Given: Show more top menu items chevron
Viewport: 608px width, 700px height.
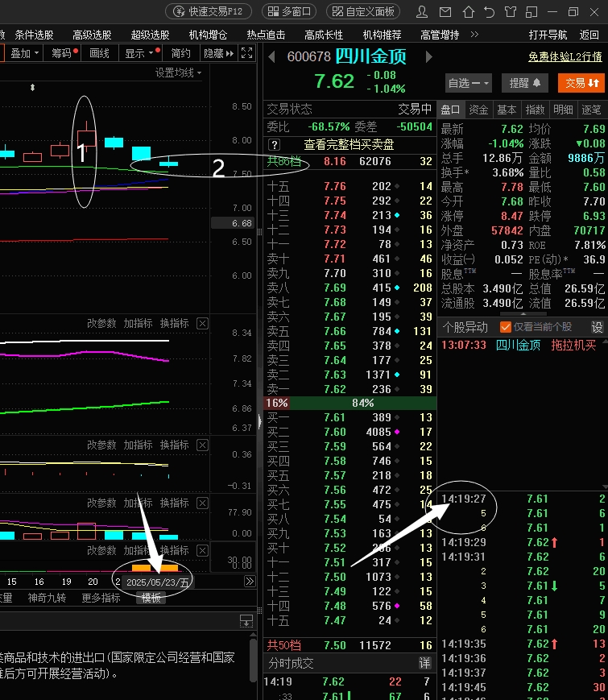Looking at the screenshot, I should click(x=474, y=35).
